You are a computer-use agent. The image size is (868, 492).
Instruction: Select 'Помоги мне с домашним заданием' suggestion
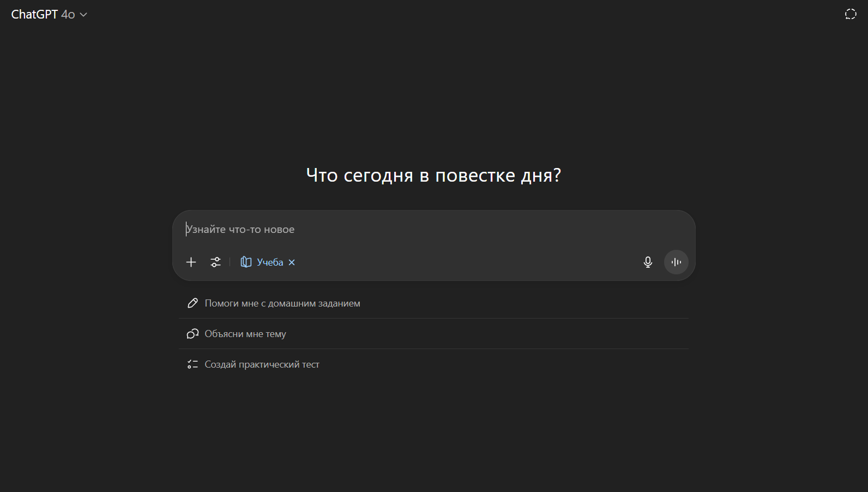pos(282,303)
